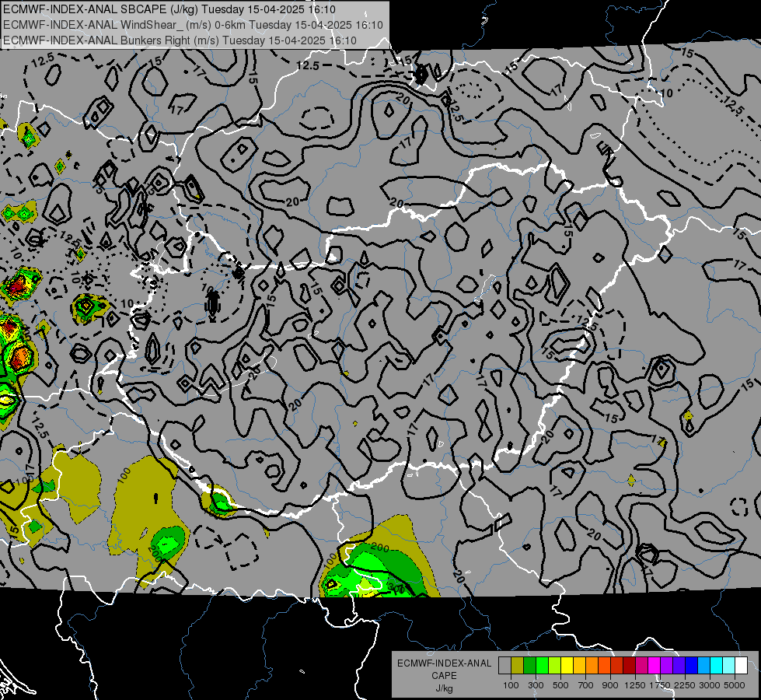Click the legend title ECMWF-INDEX-ANAL
This screenshot has height=700, width=761.
pyautogui.click(x=444, y=663)
